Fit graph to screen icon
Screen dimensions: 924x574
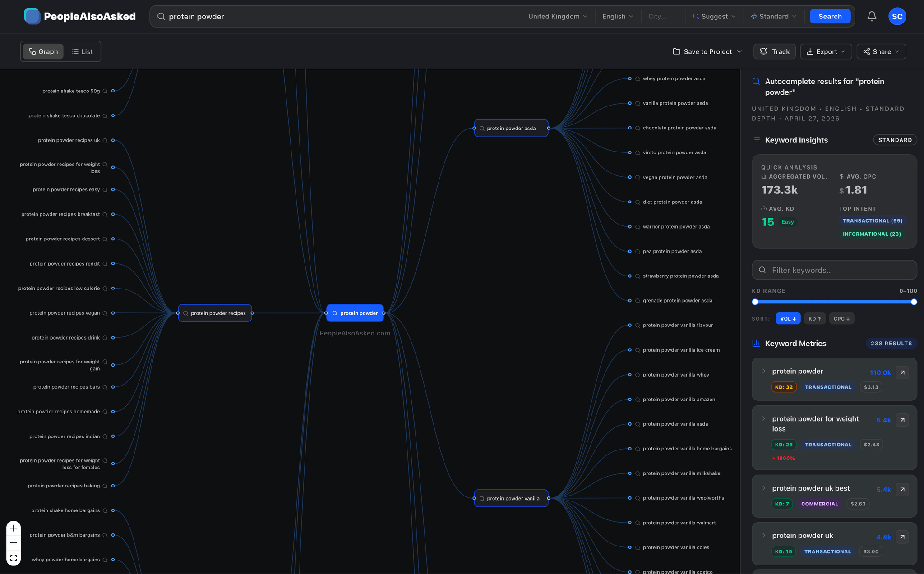point(14,558)
